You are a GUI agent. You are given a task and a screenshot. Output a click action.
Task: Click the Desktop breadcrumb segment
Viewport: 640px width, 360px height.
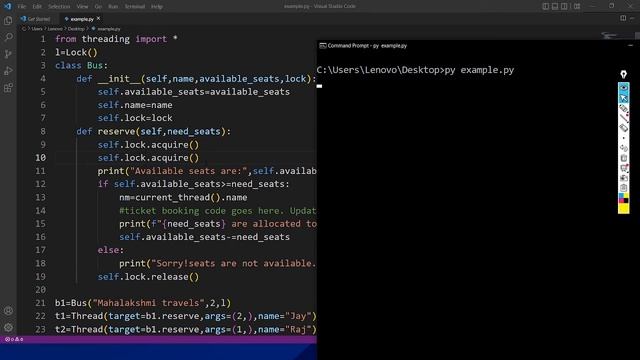(x=76, y=29)
